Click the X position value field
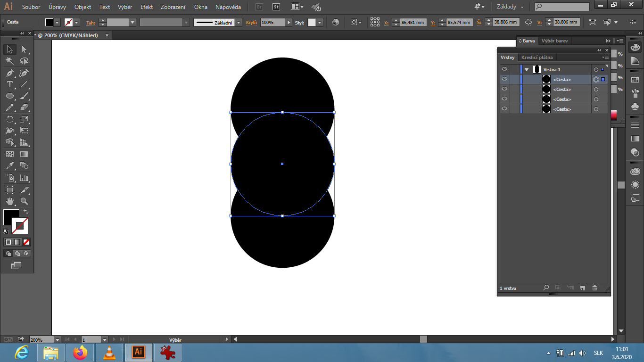The height and width of the screenshot is (362, 644). 413,23
